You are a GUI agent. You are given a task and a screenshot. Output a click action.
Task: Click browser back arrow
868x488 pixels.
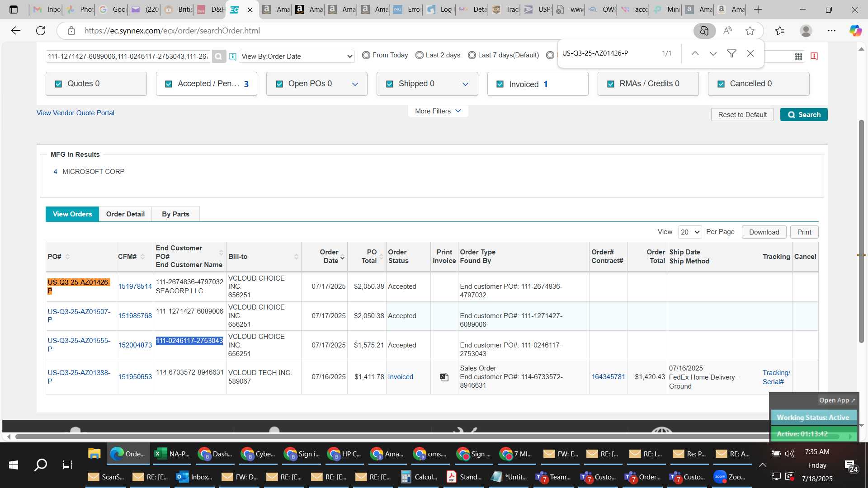(16, 31)
